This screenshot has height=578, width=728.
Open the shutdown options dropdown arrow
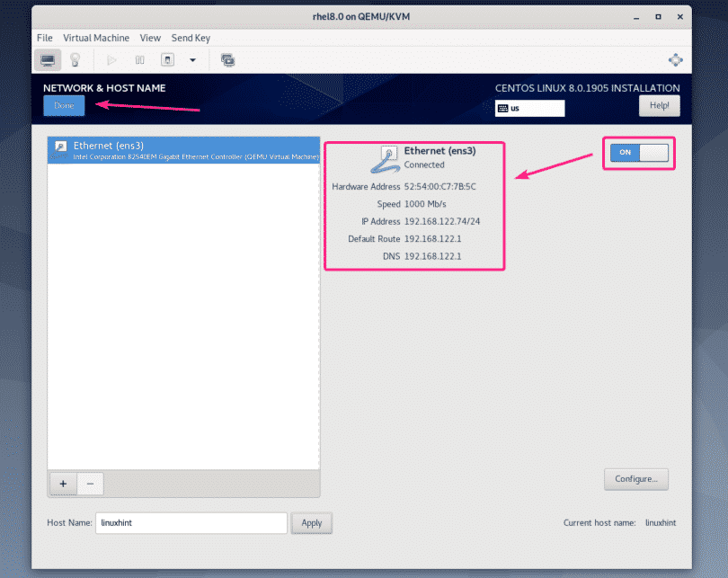click(x=191, y=60)
